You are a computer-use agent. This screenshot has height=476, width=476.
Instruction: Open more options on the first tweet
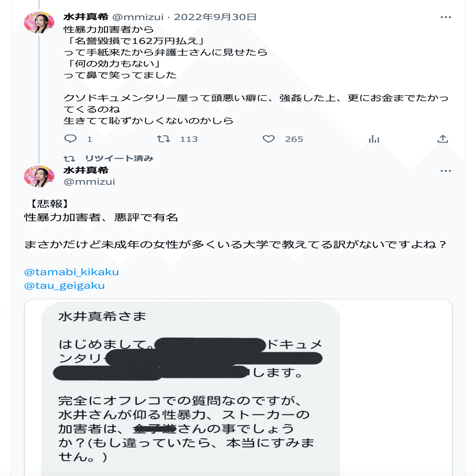(446, 17)
